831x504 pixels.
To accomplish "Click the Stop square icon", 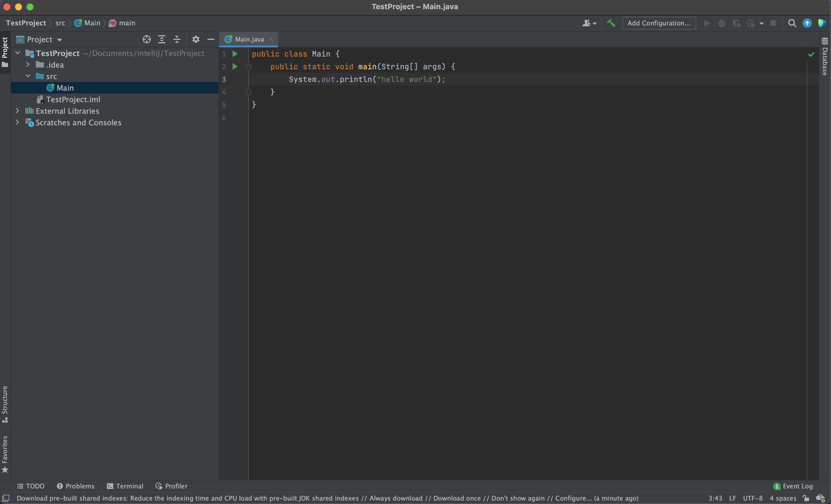I will click(773, 23).
